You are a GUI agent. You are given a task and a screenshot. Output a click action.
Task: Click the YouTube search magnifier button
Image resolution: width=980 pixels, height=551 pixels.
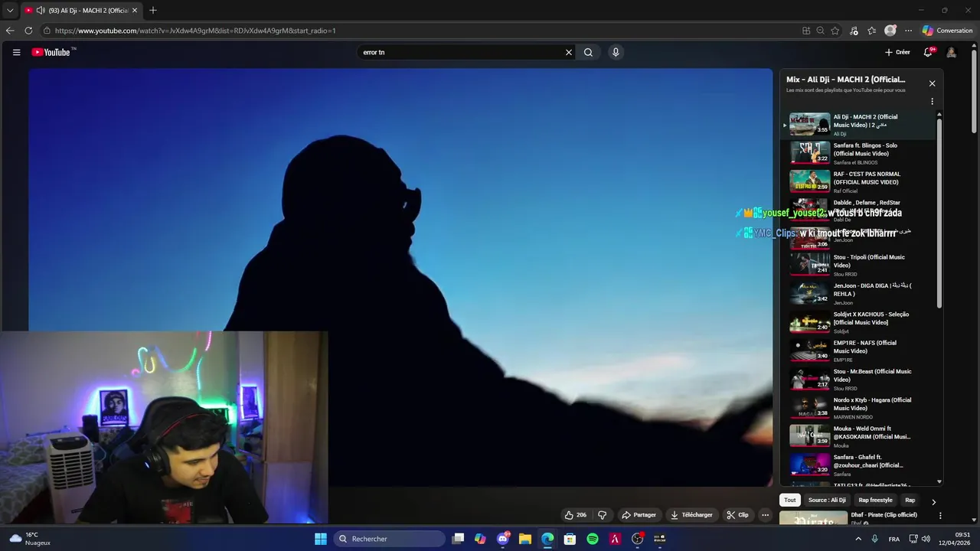coord(588,52)
